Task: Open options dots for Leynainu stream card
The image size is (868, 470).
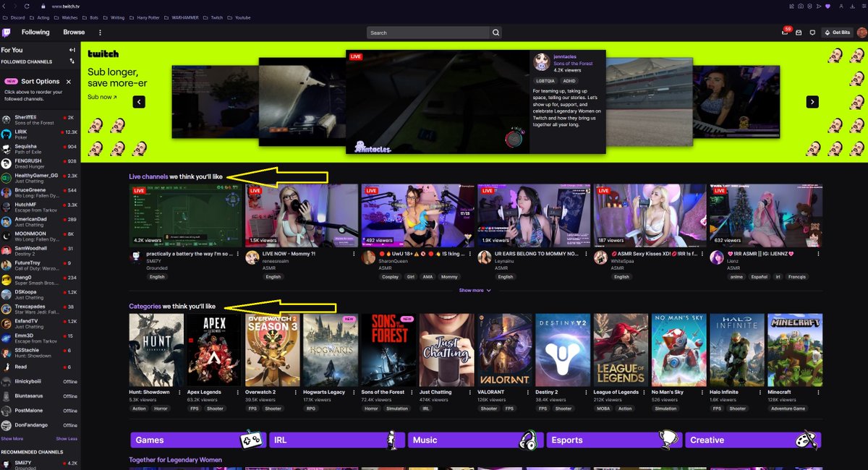Action: [586, 255]
